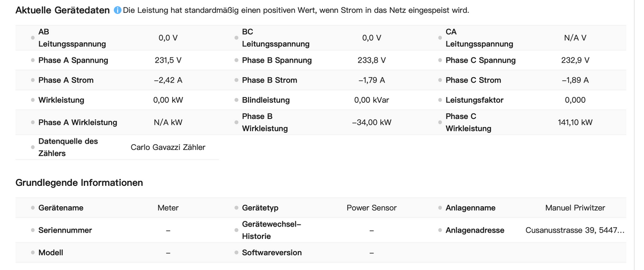
Task: Click the bullet icon next to Phase B Strom
Action: (236, 80)
